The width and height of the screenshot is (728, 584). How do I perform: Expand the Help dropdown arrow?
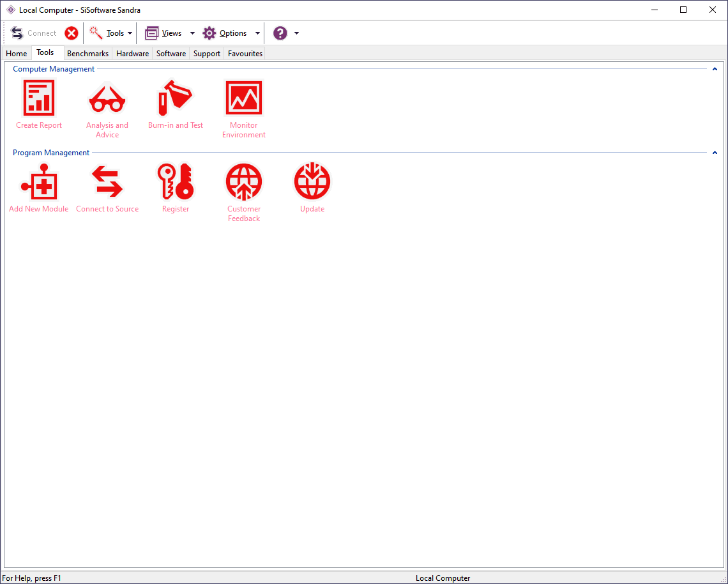(x=297, y=33)
